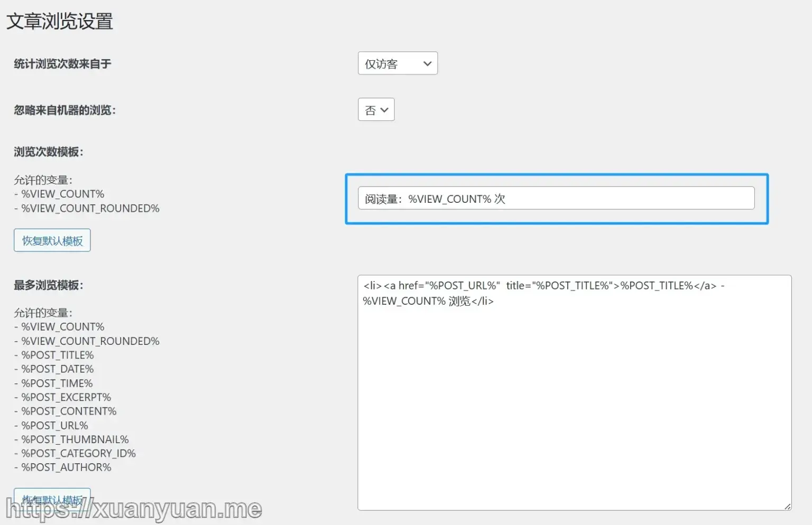Click %POST_EXCERPT% in the variable list
This screenshot has height=525, width=812.
point(66,397)
